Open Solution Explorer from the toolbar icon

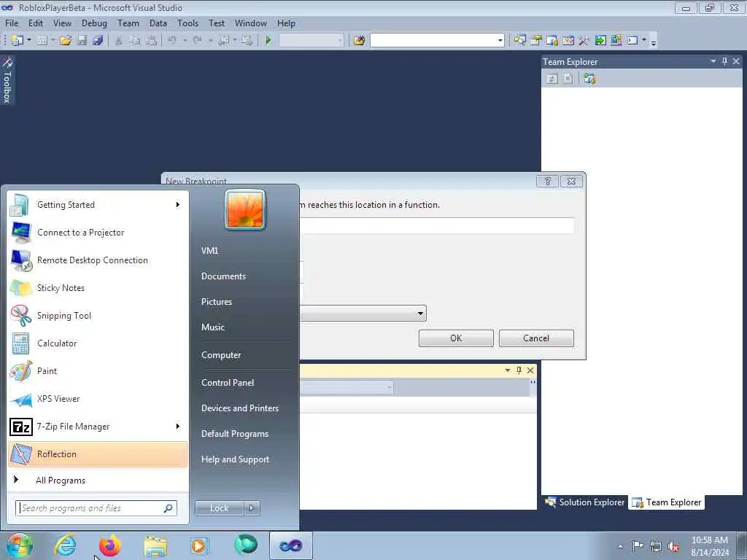point(519,41)
